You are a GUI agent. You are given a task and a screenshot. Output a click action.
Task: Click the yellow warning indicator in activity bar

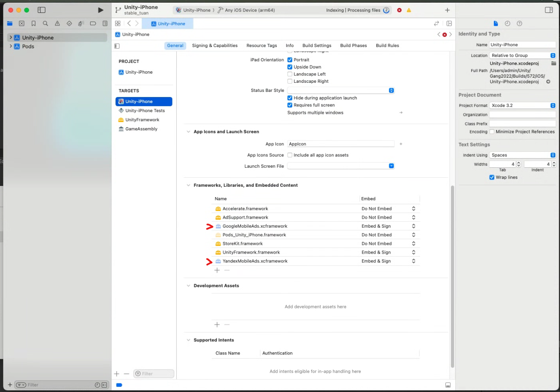(409, 10)
